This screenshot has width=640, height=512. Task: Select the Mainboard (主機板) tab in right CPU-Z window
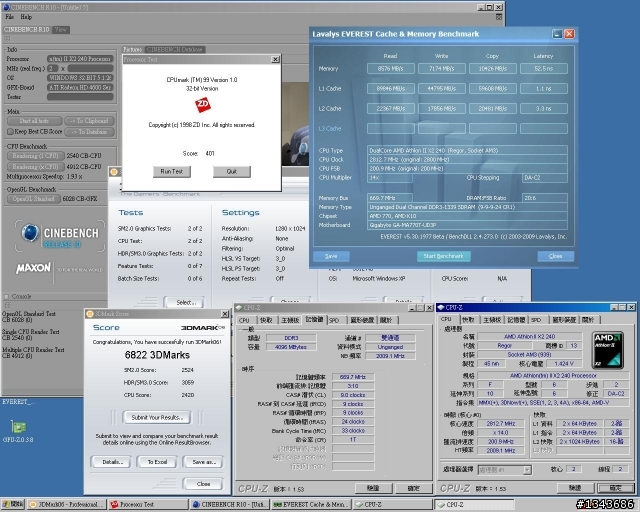492,320
